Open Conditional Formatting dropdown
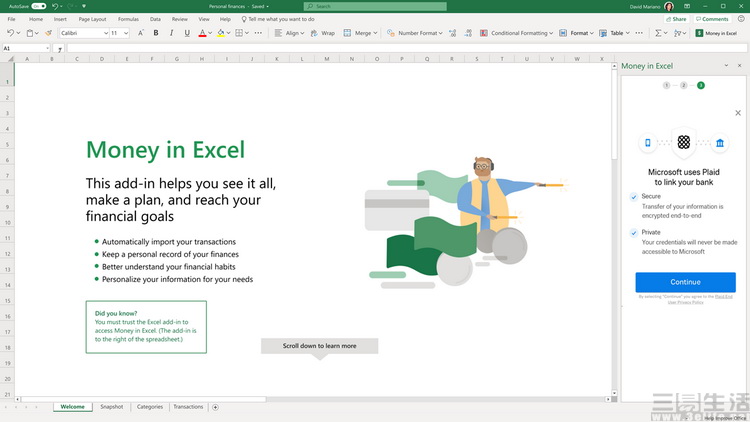750x422 pixels. (x=516, y=33)
